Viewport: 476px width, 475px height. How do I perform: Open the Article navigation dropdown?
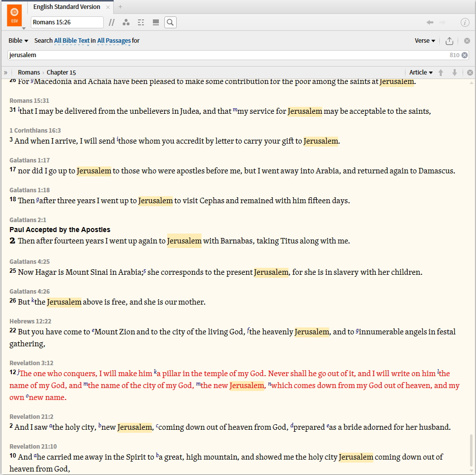(x=421, y=73)
